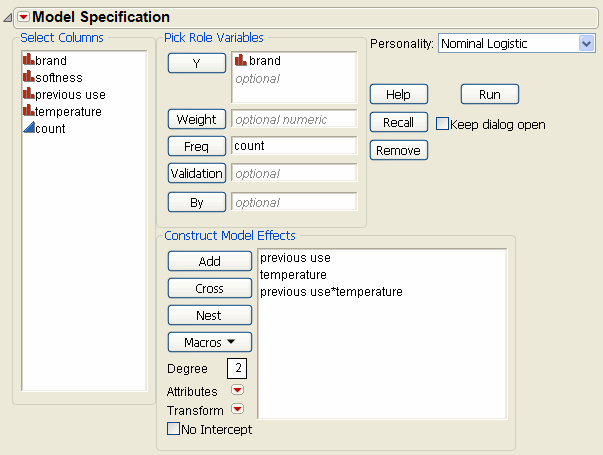
Task: Select the temperature effect in model effects
Action: click(293, 275)
